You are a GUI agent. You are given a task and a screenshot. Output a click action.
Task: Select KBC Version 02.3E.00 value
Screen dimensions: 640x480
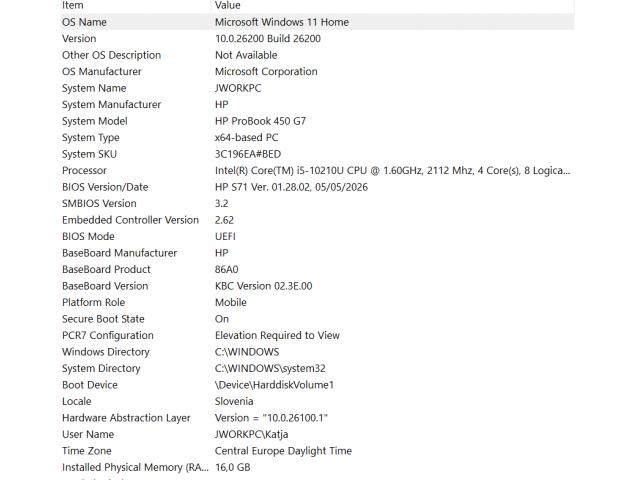[x=264, y=286]
